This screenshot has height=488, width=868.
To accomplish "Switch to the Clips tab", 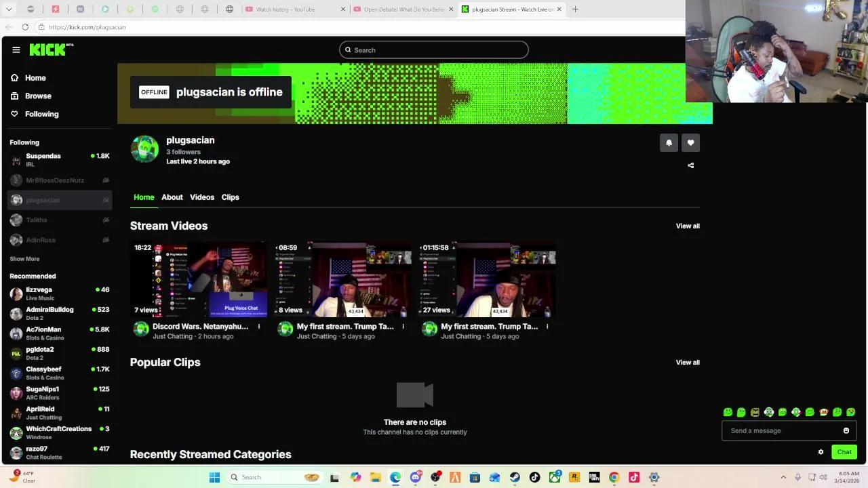I will 230,197.
